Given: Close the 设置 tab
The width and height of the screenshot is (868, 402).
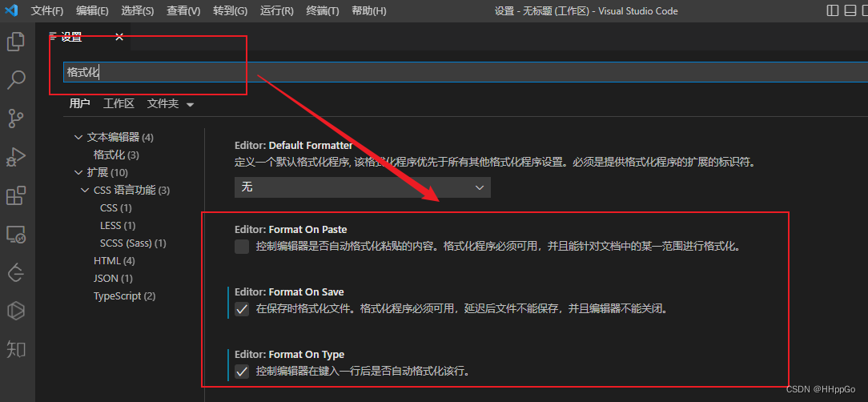Looking at the screenshot, I should click(119, 37).
